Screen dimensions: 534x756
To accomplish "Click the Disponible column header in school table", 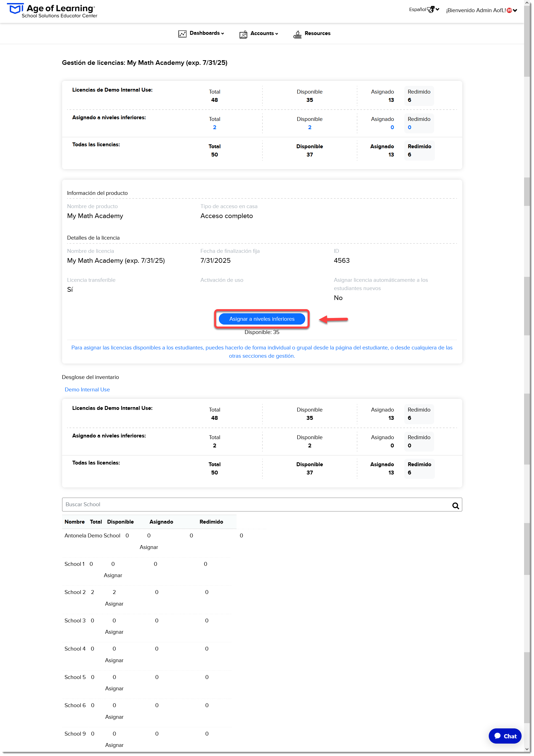I will click(x=121, y=522).
